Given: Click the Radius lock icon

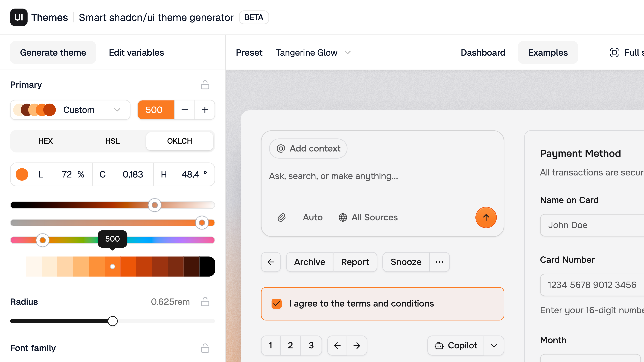Looking at the screenshot, I should [205, 301].
